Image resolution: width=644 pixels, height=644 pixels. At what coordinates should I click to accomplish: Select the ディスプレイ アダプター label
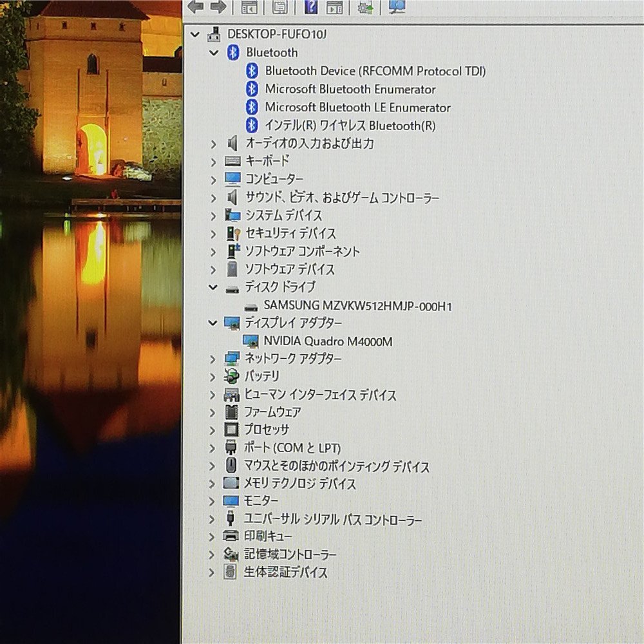(293, 323)
